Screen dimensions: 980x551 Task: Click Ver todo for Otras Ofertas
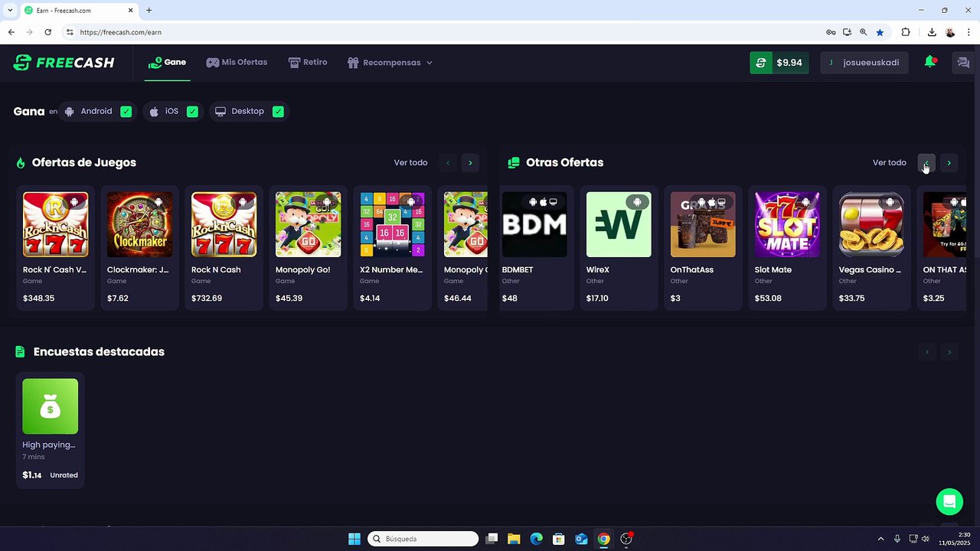click(x=889, y=162)
